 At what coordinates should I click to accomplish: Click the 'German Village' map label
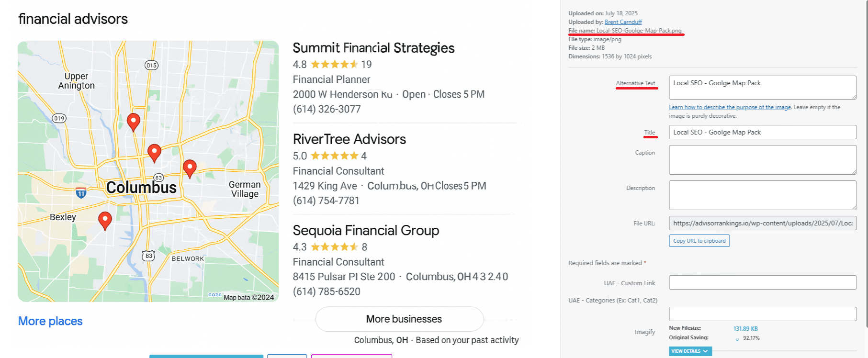pos(245,189)
